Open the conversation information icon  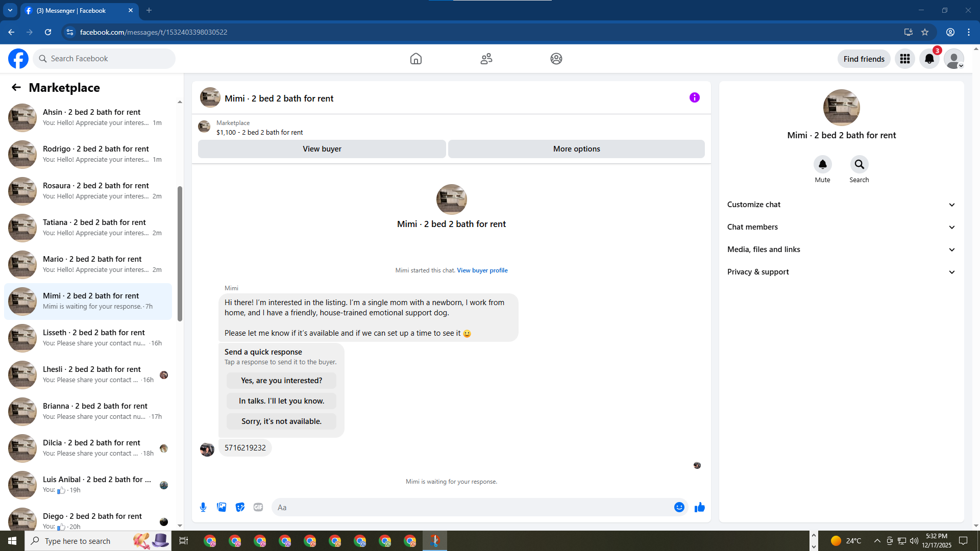click(694, 97)
